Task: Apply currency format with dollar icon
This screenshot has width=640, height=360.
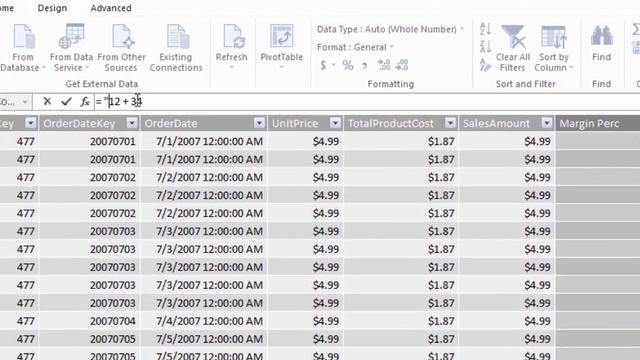Action: pos(323,65)
